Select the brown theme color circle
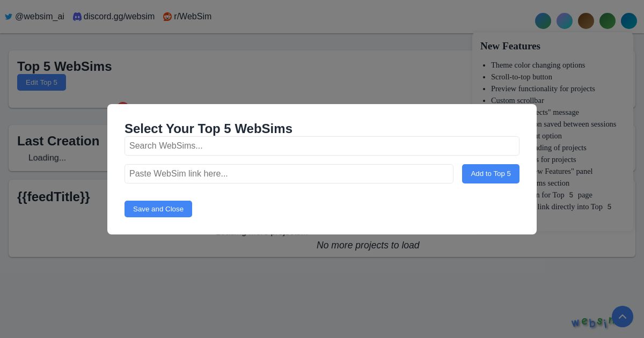The width and height of the screenshot is (644, 338). tap(586, 21)
